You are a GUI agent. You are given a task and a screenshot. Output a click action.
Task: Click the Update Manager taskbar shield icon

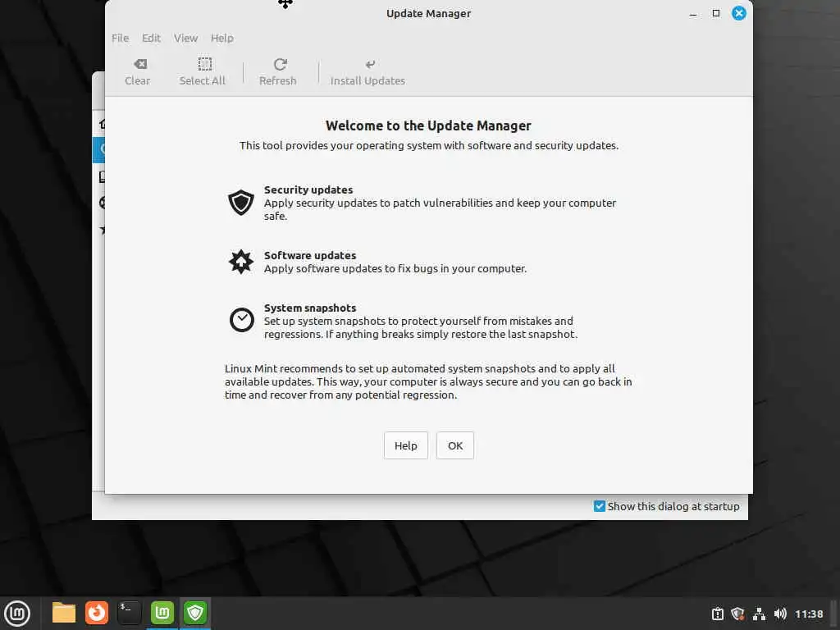click(195, 613)
